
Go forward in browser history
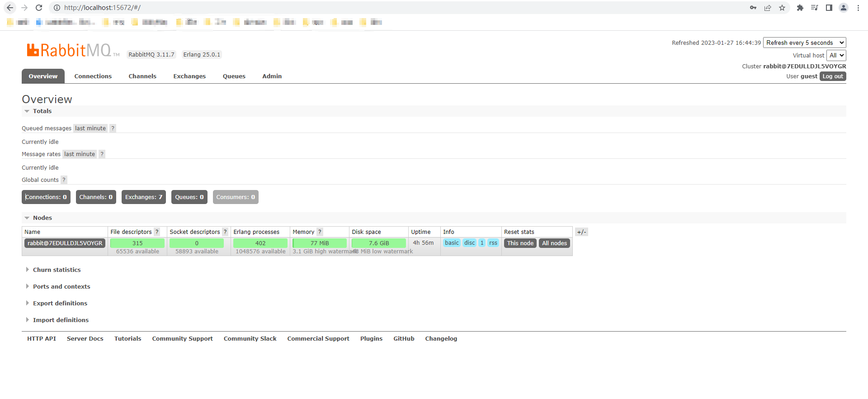(24, 8)
